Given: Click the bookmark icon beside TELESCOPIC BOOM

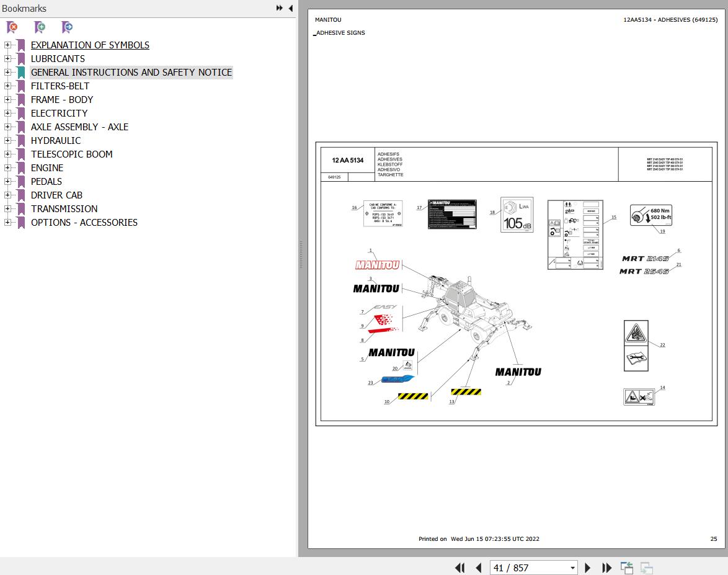Looking at the screenshot, I should pyautogui.click(x=21, y=154).
